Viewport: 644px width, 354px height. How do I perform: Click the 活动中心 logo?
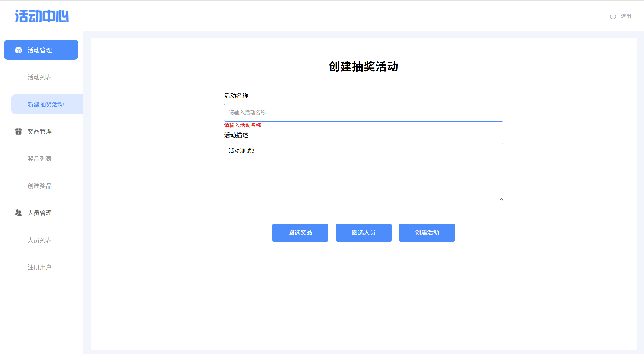click(x=42, y=16)
